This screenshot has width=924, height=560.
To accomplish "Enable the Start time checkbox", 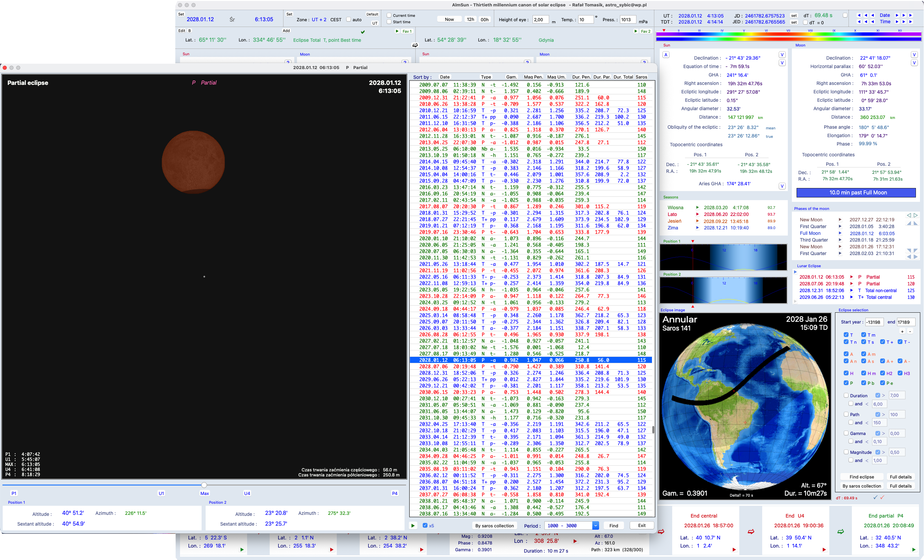I will pyautogui.click(x=389, y=22).
